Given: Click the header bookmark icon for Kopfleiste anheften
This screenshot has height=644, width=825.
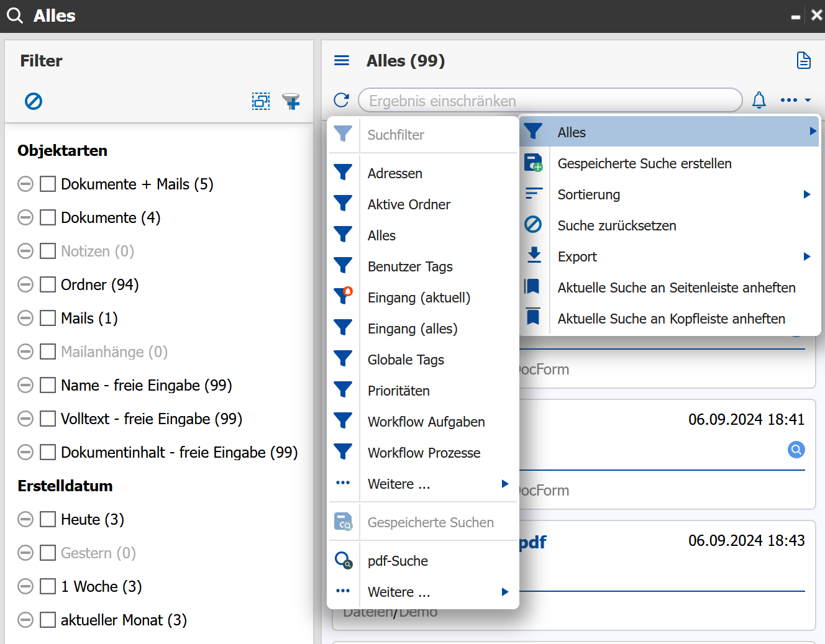Looking at the screenshot, I should [533, 316].
